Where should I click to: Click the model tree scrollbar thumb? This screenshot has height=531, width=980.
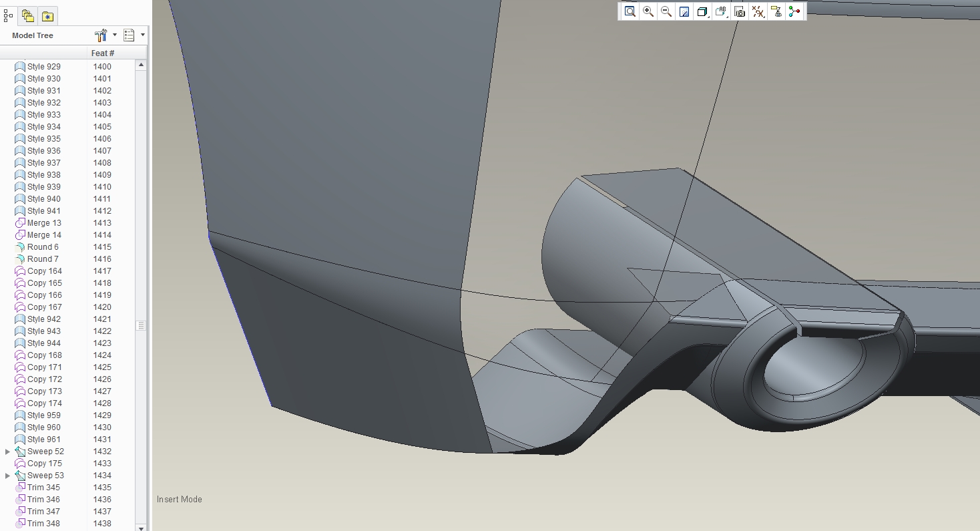coord(141,325)
